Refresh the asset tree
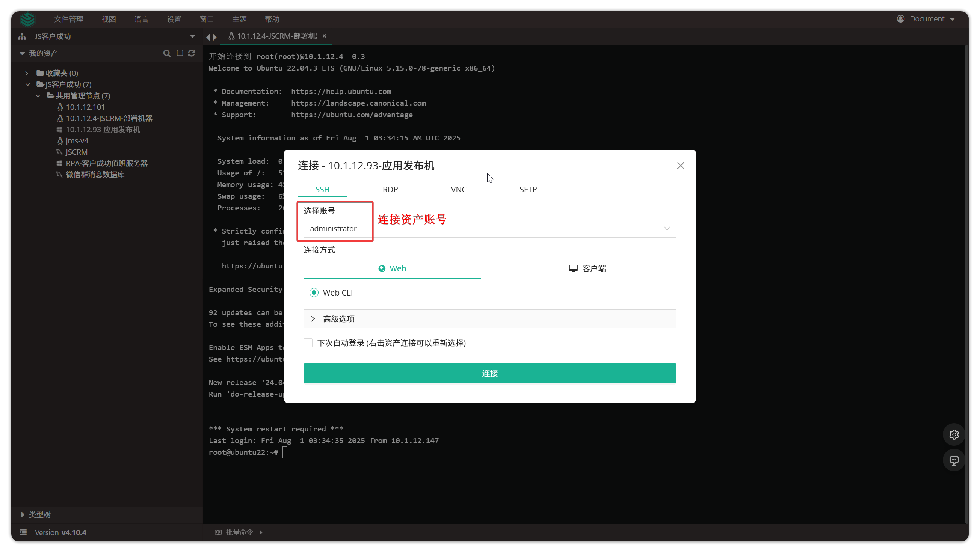Image resolution: width=980 pixels, height=549 pixels. [x=192, y=53]
